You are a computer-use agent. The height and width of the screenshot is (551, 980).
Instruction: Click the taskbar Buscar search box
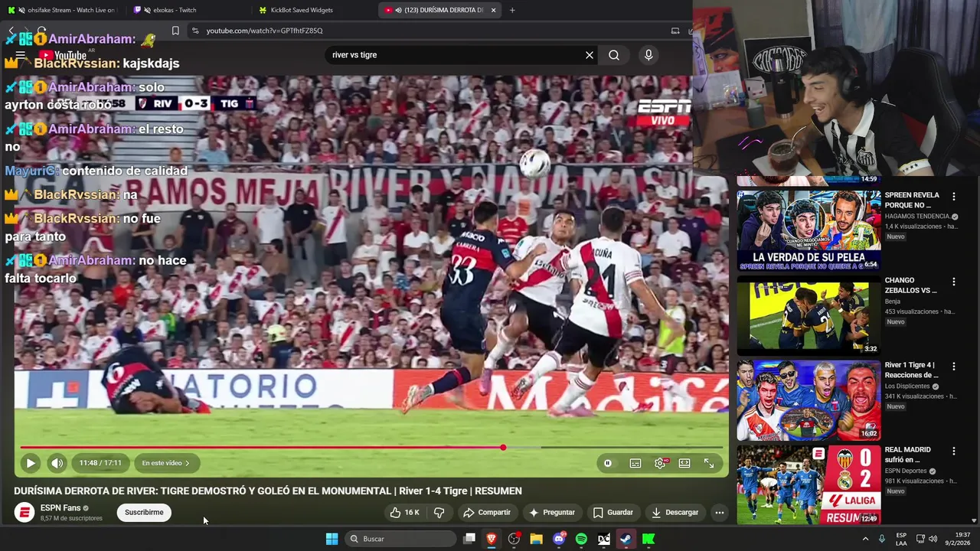[x=400, y=539]
